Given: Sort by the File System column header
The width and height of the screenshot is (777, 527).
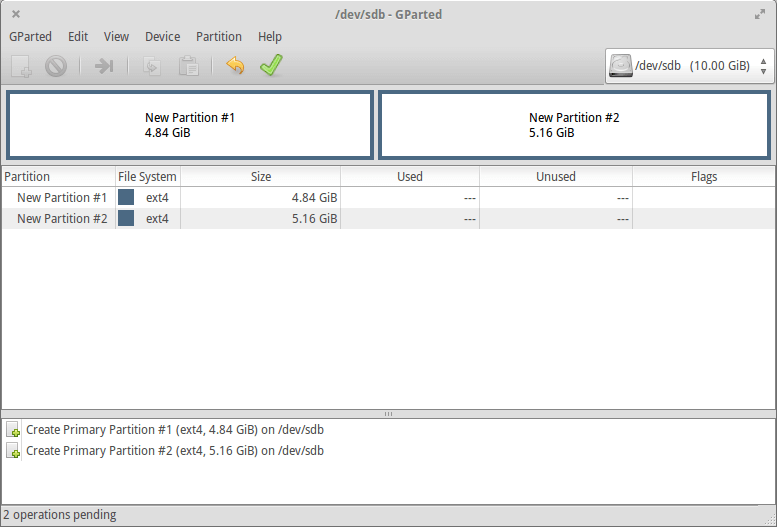Looking at the screenshot, I should pos(147,177).
